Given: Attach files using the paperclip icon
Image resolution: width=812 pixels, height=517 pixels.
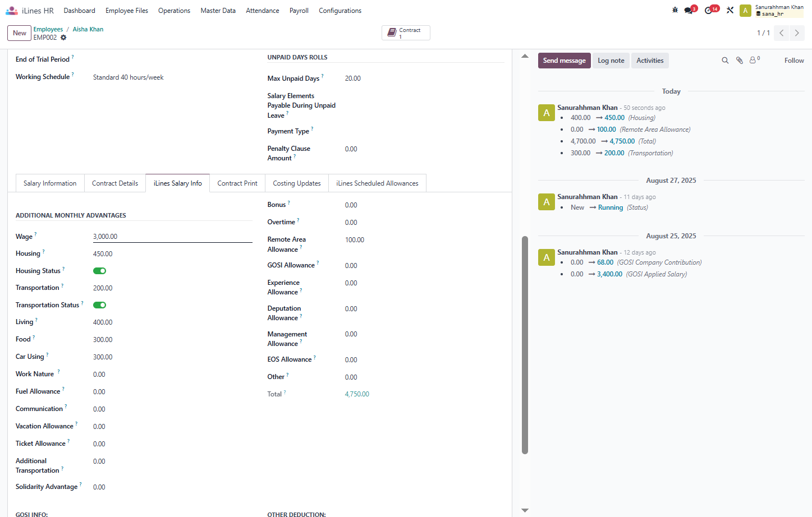Looking at the screenshot, I should [x=740, y=61].
